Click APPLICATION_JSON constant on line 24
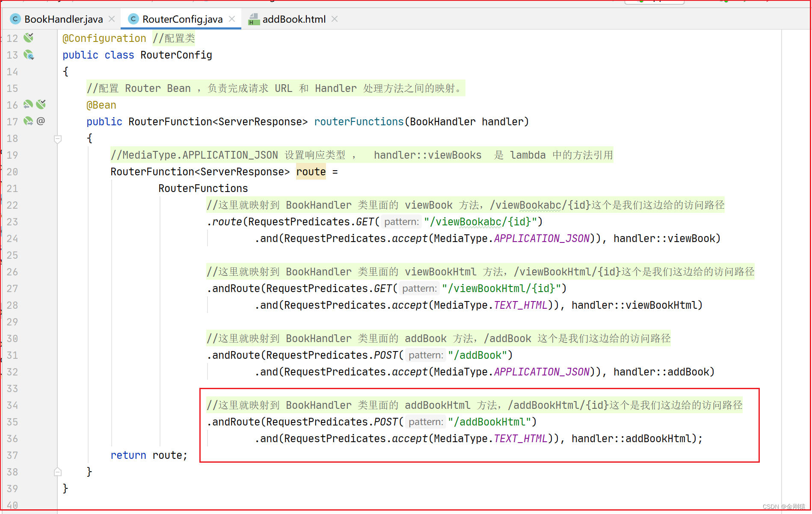The image size is (812, 514). pos(542,239)
